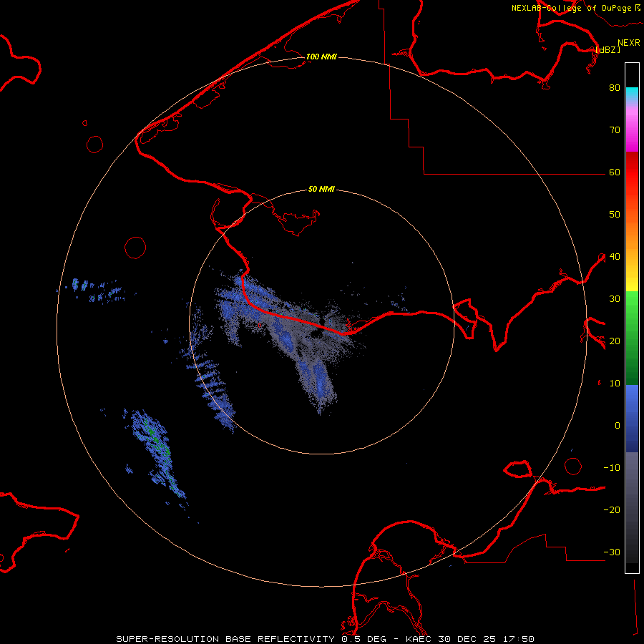This screenshot has width=644, height=644.
Task: Click the NEXLAB-College of DuPage credit text
Action: click(571, 8)
